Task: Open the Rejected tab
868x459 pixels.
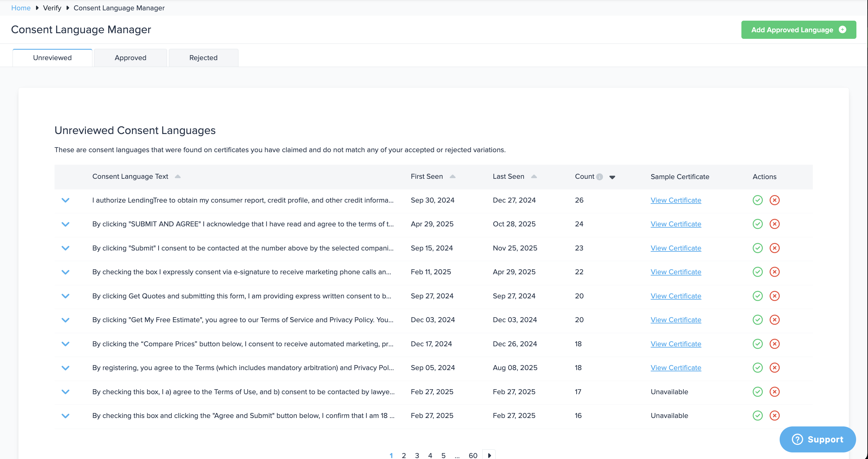Action: click(x=203, y=58)
